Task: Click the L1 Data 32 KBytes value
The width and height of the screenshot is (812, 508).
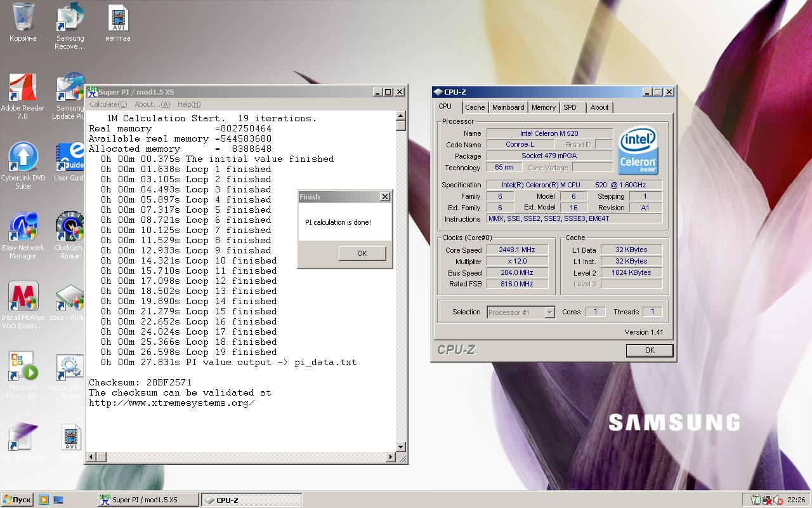Action: coord(631,250)
